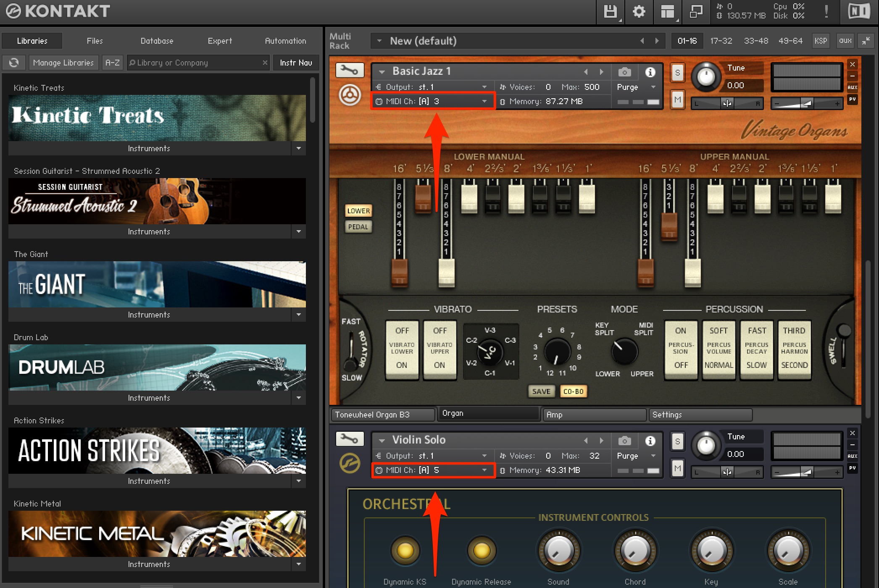Switch to the Files tab

tap(95, 41)
